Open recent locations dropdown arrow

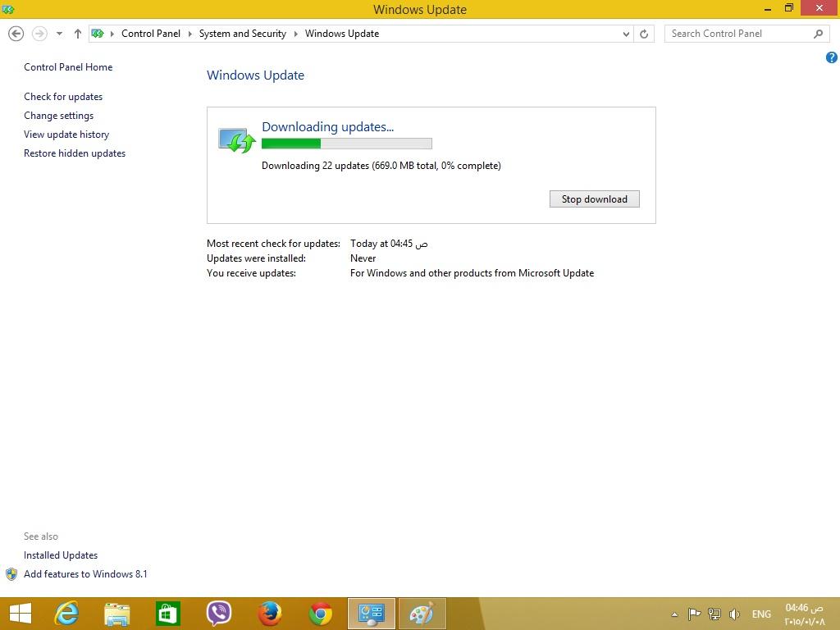59,34
